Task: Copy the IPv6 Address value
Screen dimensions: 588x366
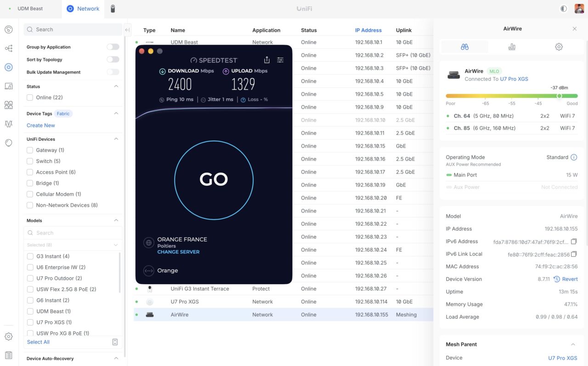Action: point(574,241)
